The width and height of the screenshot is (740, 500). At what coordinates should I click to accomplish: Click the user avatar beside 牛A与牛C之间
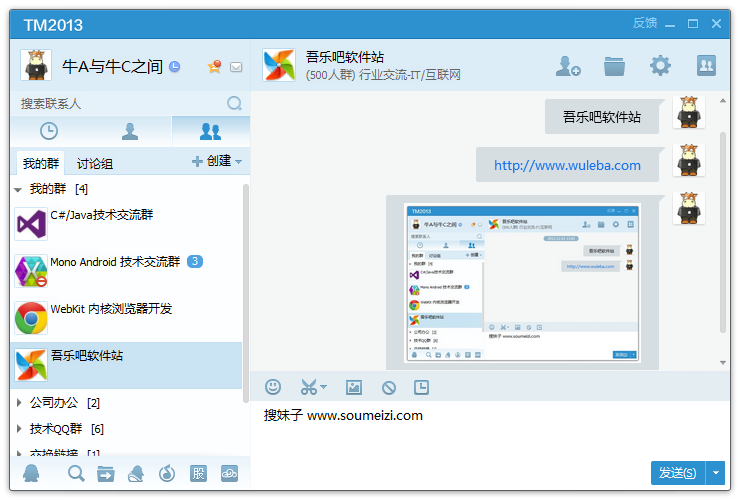[x=36, y=65]
